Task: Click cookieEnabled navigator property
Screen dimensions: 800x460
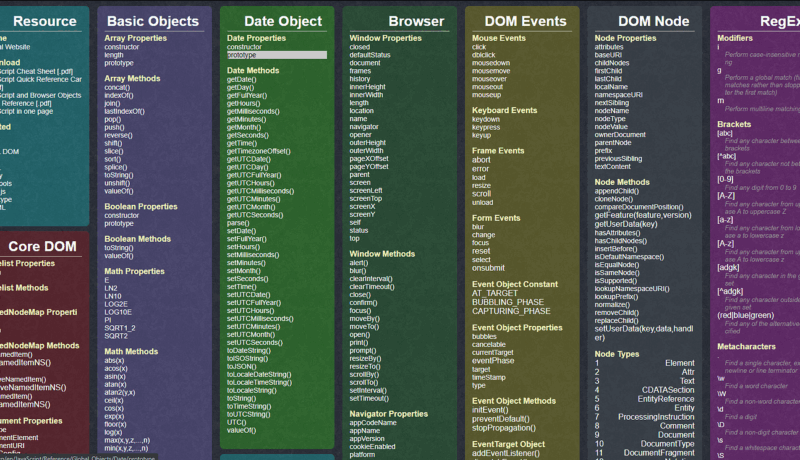Action: coord(372,447)
